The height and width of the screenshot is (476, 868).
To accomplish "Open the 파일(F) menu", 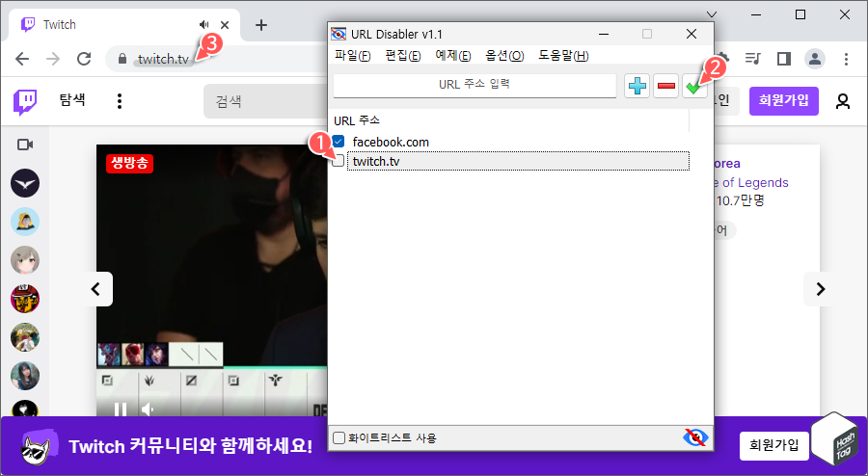I will (353, 56).
